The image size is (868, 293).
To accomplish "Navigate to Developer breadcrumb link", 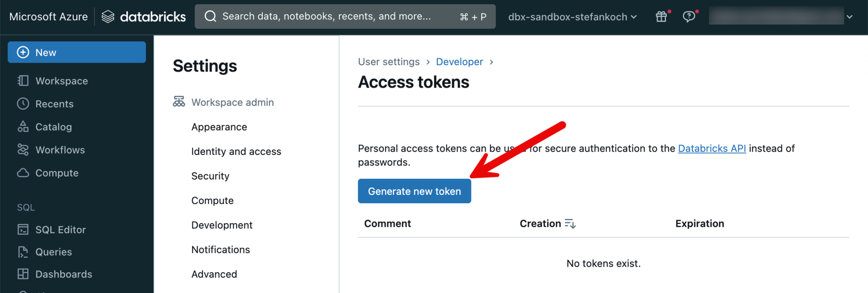I will click(459, 62).
